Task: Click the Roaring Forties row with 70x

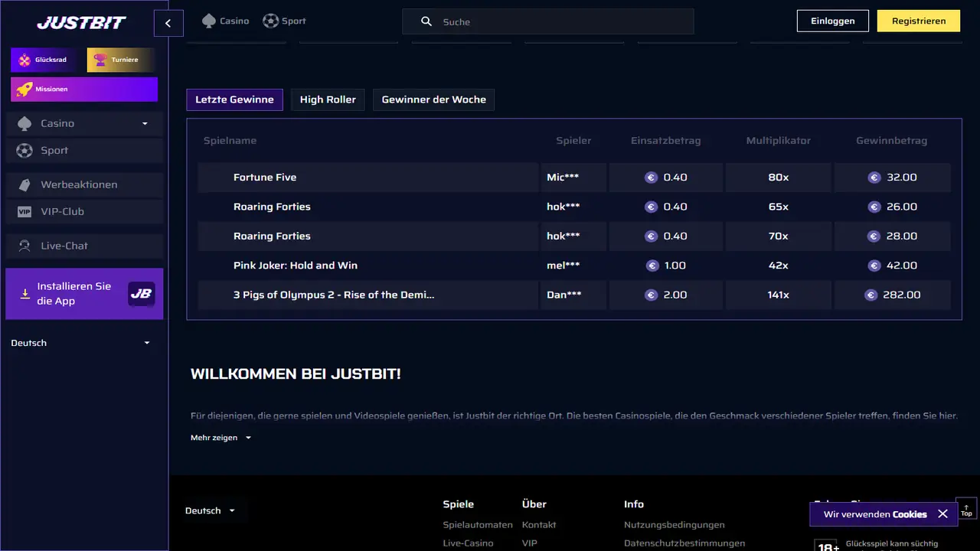Action: (x=574, y=236)
